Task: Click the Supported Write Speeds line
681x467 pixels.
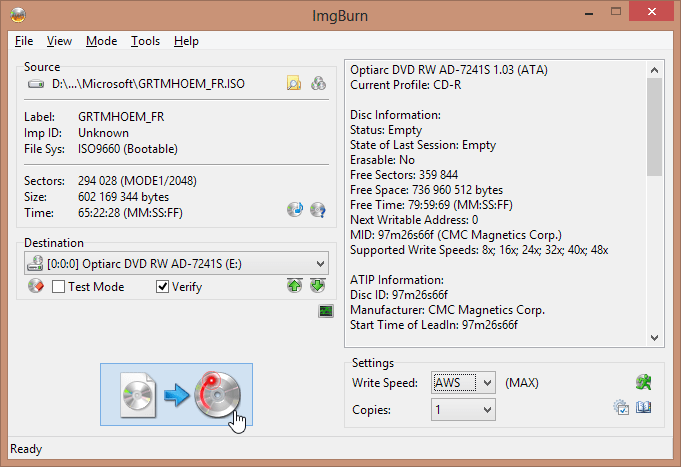Action: point(479,250)
